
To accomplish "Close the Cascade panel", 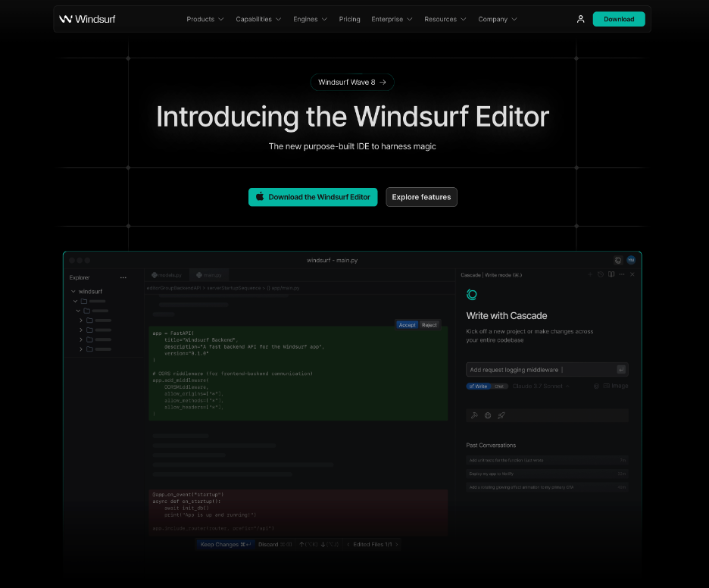I will pos(632,274).
